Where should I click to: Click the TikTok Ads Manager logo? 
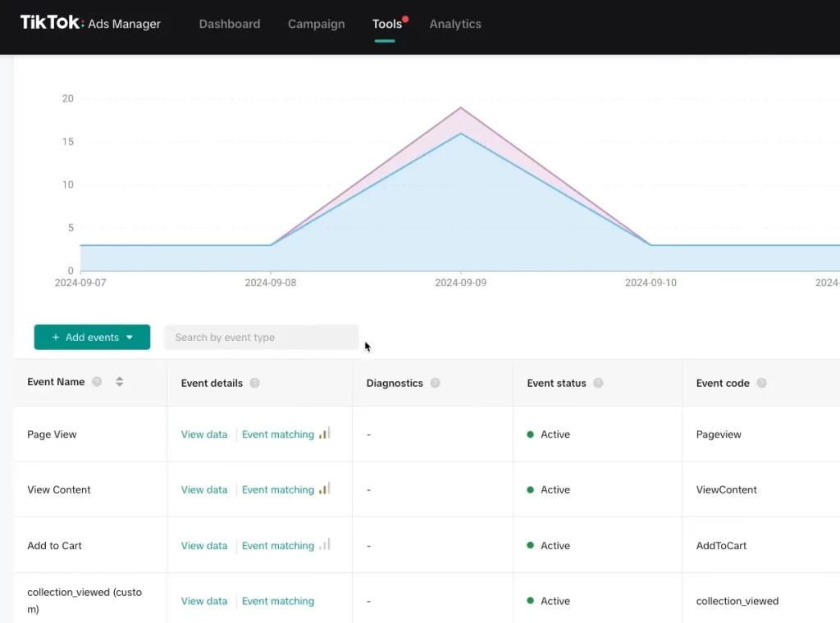pos(90,23)
